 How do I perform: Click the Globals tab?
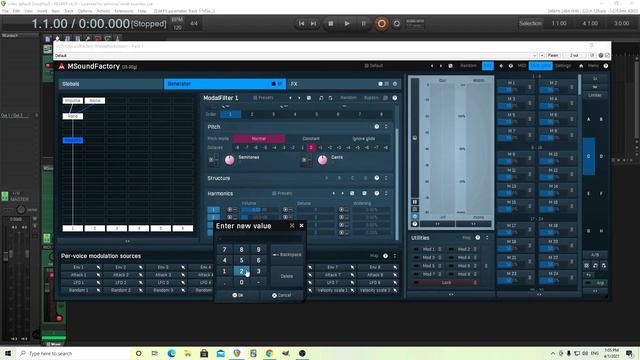point(111,84)
